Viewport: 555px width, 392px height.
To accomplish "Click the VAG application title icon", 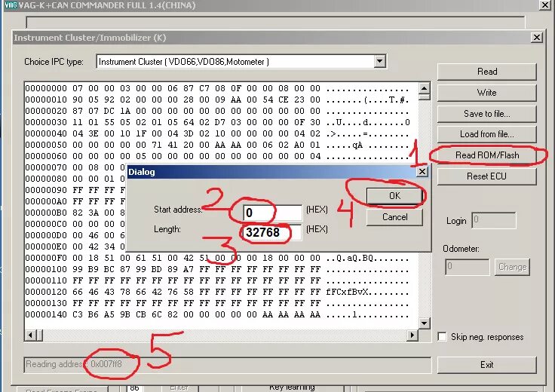I will click(x=11, y=5).
